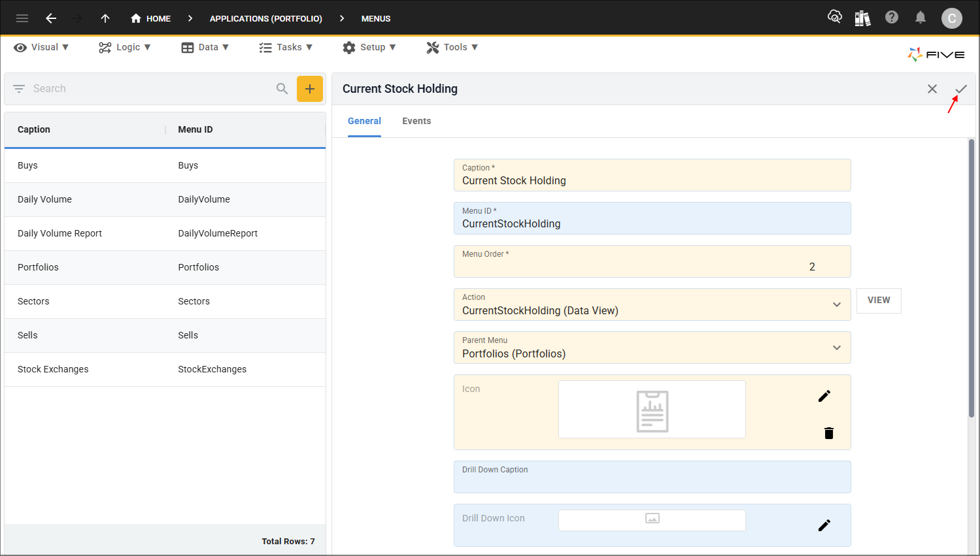
Task: Edit the Caption field
Action: click(x=652, y=175)
